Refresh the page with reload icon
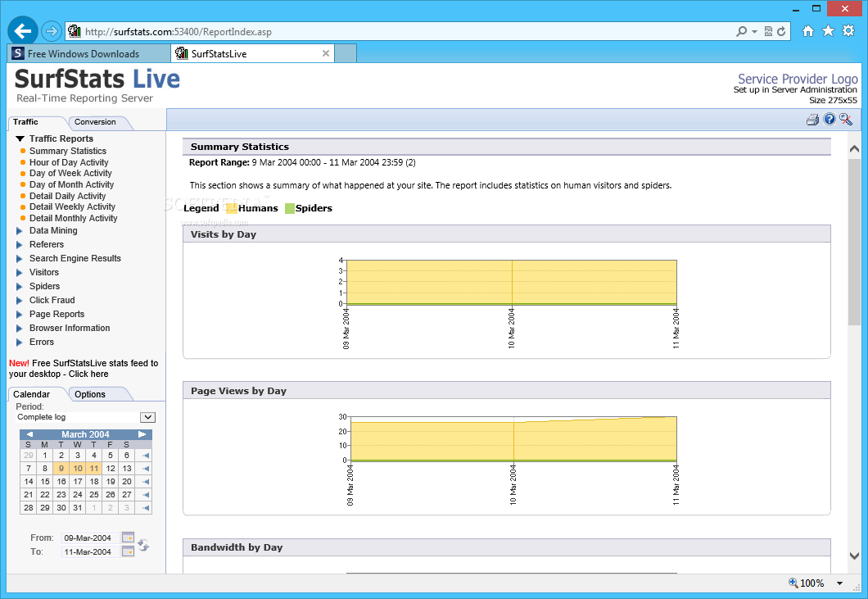Viewport: 868px width, 599px height. pyautogui.click(x=781, y=32)
